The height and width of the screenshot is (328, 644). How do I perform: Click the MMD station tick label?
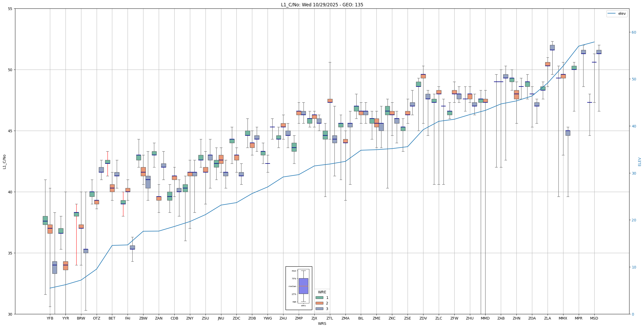[485, 318]
